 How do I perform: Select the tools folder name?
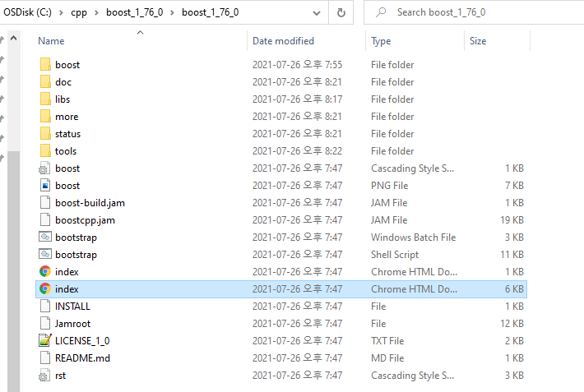(66, 150)
